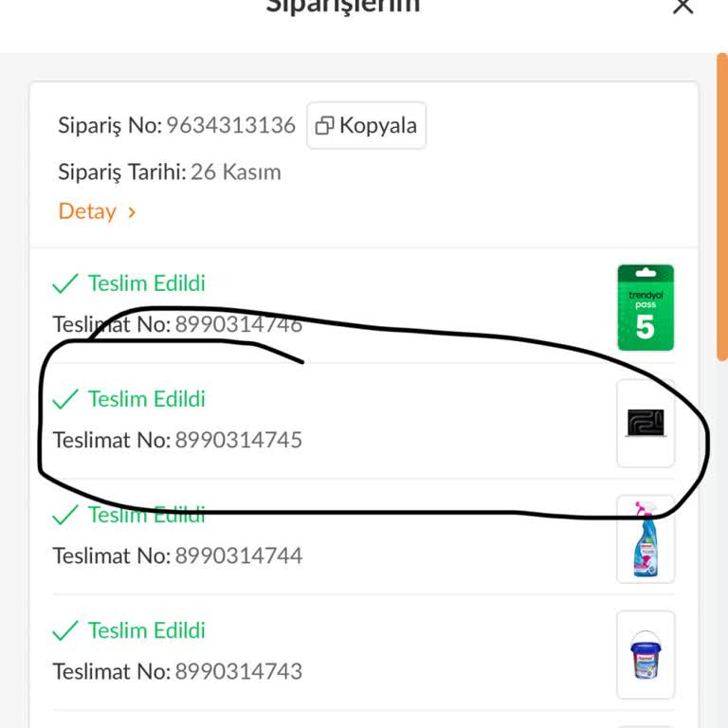Select Teslim Edildi status of delivery 8990314745
The image size is (728, 728).
(146, 399)
